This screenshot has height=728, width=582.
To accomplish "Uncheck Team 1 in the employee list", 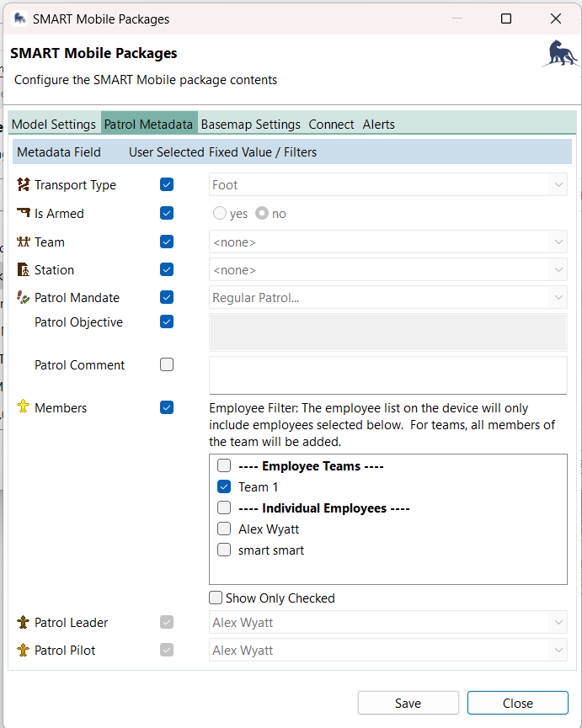I will point(223,486).
